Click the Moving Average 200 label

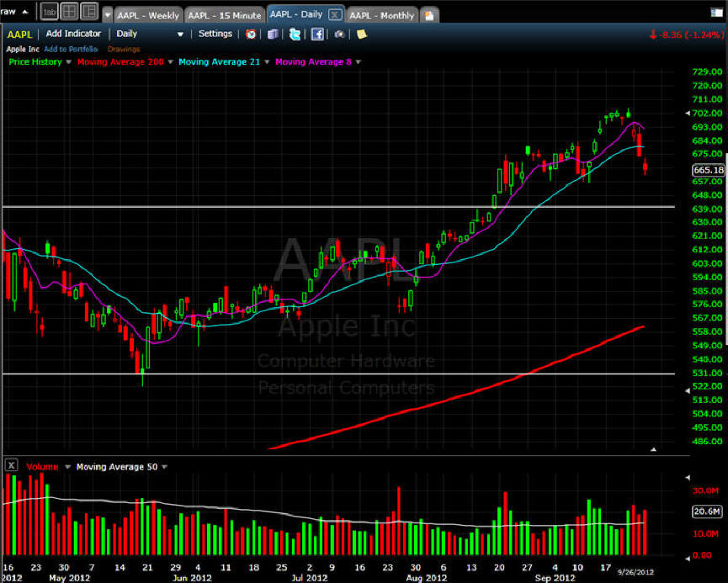[120, 61]
